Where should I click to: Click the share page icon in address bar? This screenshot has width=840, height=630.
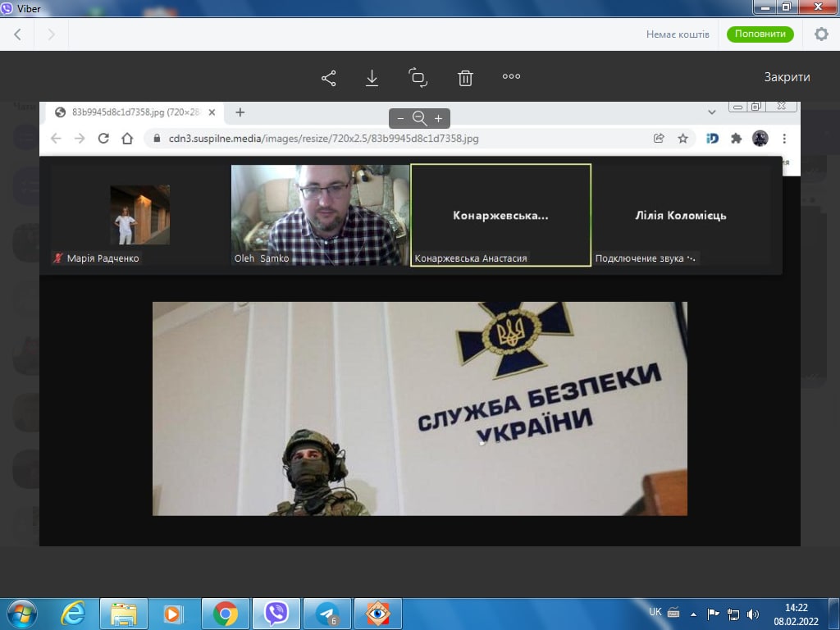click(x=659, y=138)
